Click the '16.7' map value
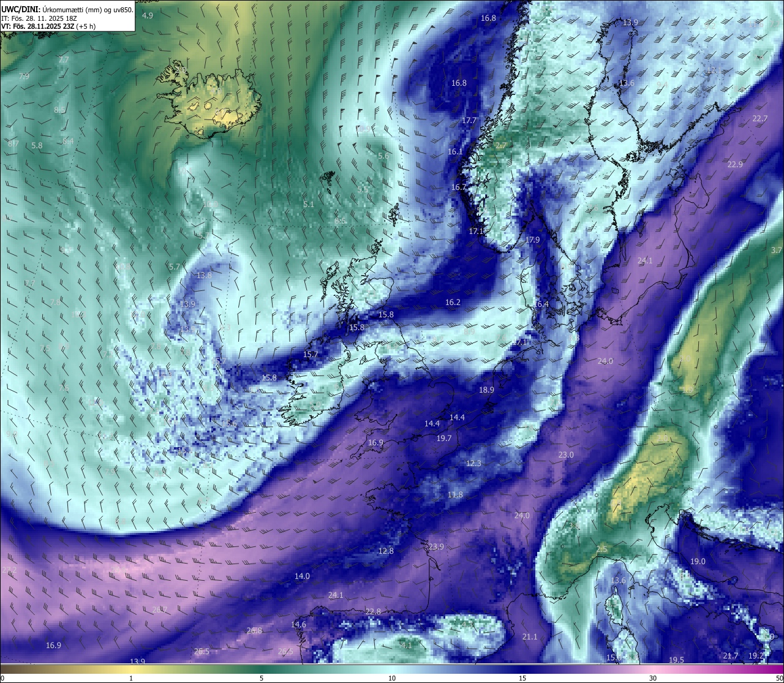784x683 pixels. [x=459, y=187]
